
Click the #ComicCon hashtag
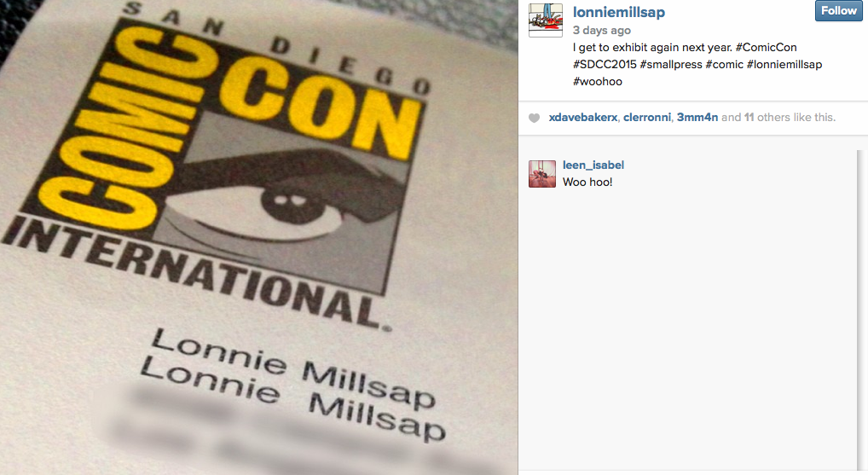tap(766, 47)
